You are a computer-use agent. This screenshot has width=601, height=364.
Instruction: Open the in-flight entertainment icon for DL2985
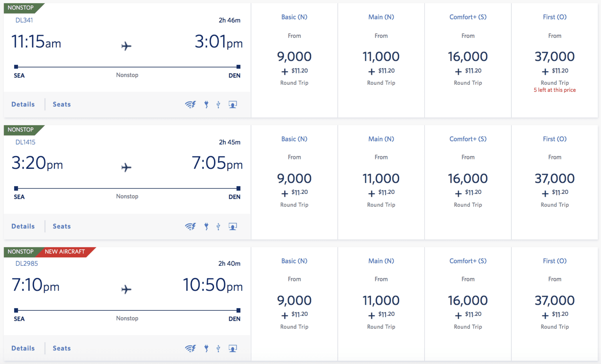coord(232,348)
